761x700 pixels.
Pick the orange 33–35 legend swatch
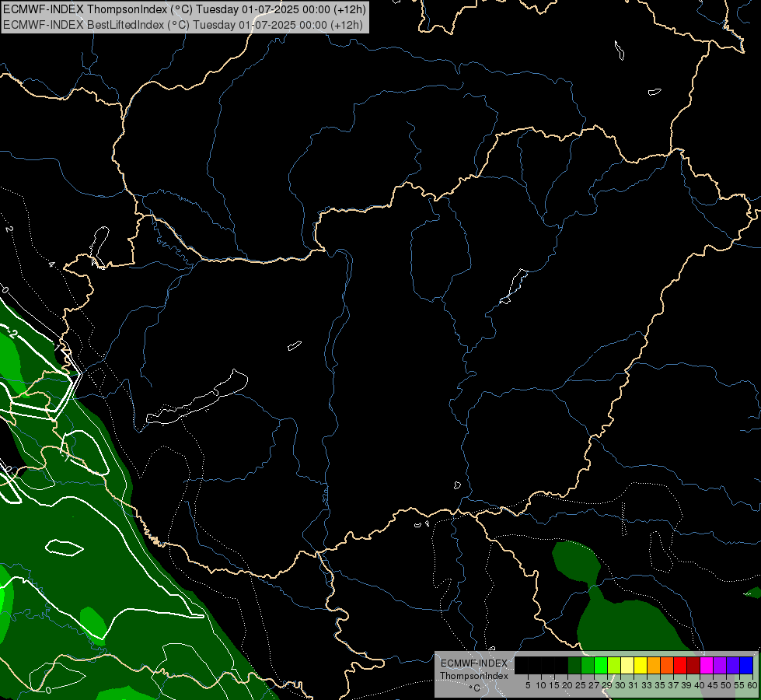pos(654,666)
